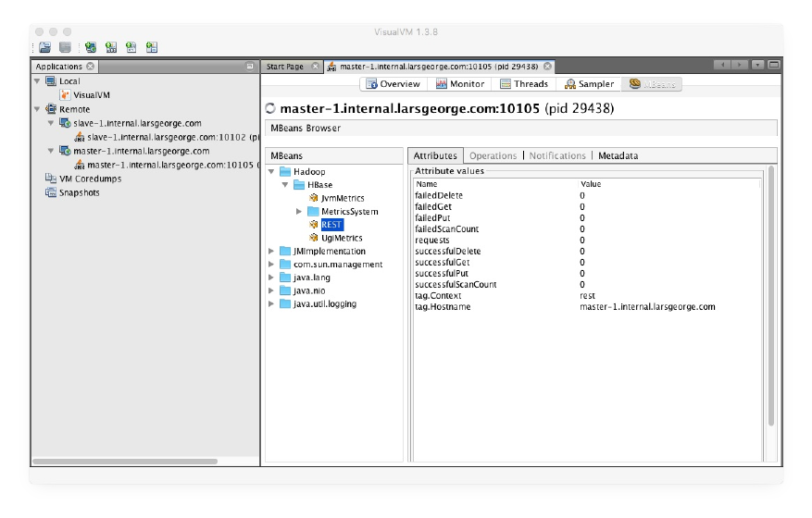Click the Name column header

(495, 184)
